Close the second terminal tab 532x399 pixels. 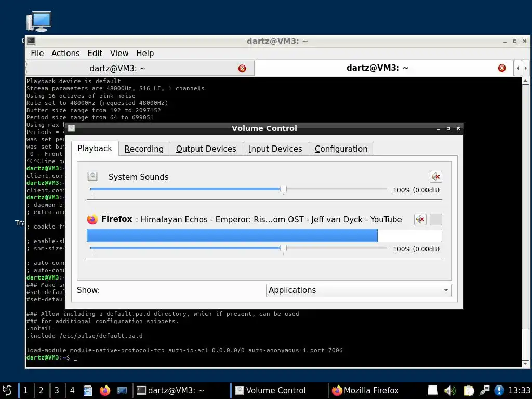(502, 68)
